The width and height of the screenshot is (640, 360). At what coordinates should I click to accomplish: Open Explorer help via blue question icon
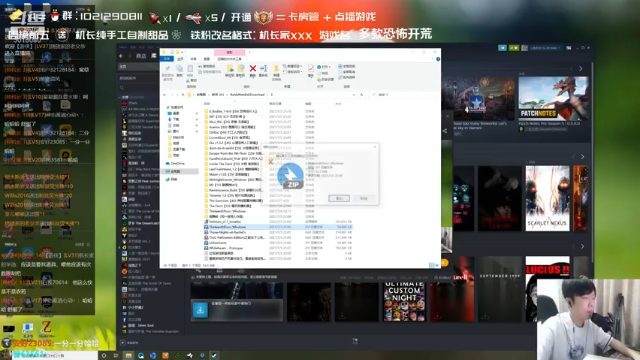tap(438, 59)
